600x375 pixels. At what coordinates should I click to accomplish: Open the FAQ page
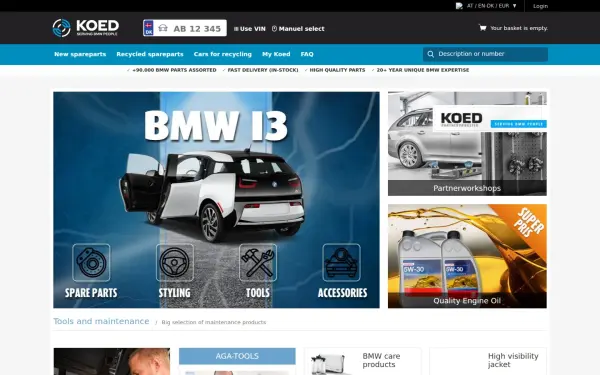click(x=307, y=54)
